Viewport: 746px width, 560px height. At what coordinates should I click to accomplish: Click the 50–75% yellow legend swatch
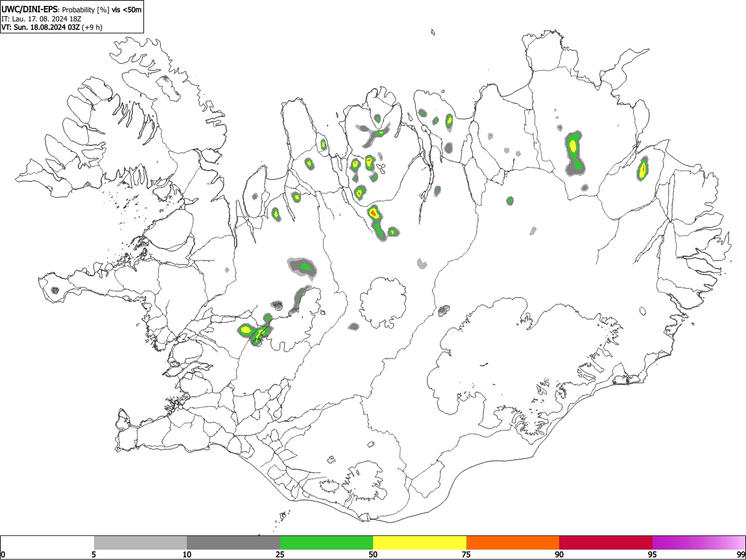pos(420,542)
